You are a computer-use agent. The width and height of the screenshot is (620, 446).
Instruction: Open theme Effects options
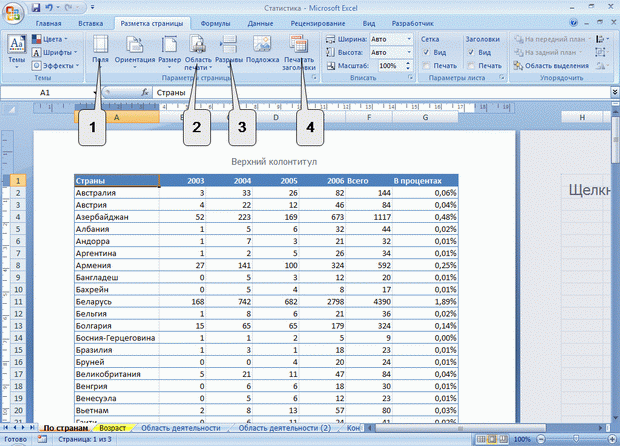point(55,65)
